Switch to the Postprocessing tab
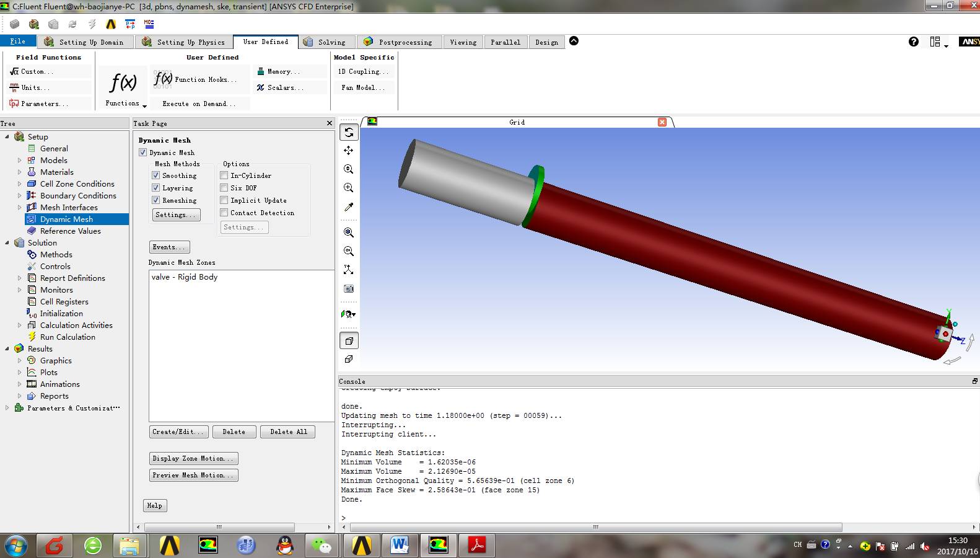Screen dimensions: 980x558 (400, 42)
